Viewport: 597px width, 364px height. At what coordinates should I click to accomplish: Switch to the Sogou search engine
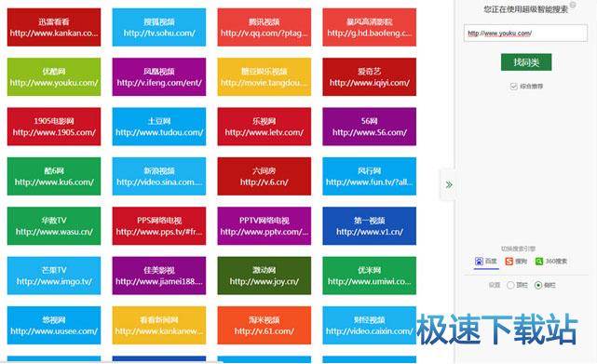(516, 262)
